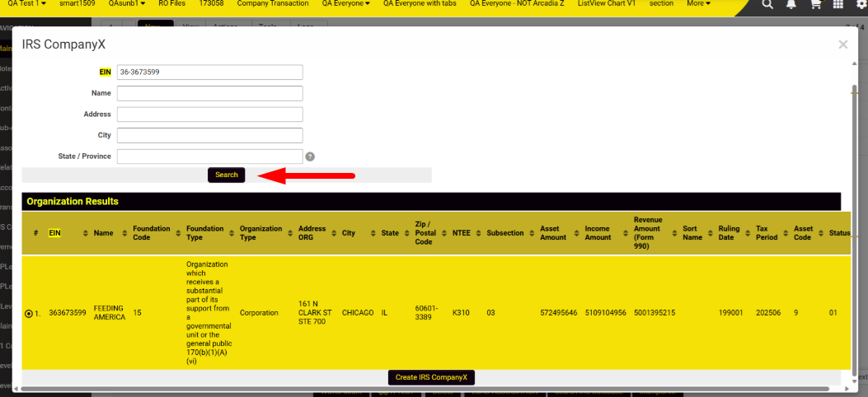This screenshot has width=868, height=397.
Task: Click the NTEE value K310
Action: pos(461,313)
